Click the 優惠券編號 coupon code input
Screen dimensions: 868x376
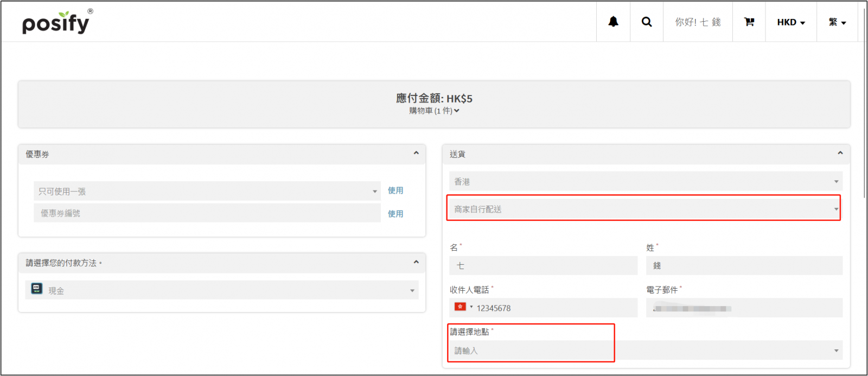[207, 213]
